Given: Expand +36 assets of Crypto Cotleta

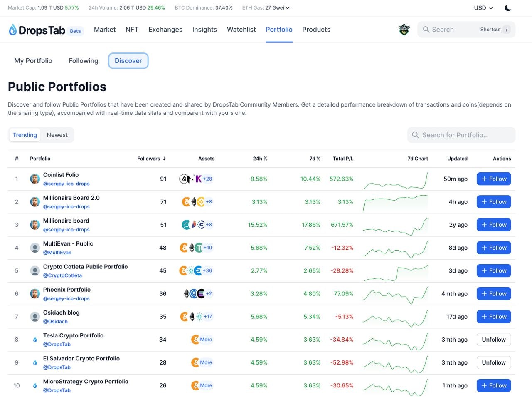Looking at the screenshot, I should coord(207,271).
